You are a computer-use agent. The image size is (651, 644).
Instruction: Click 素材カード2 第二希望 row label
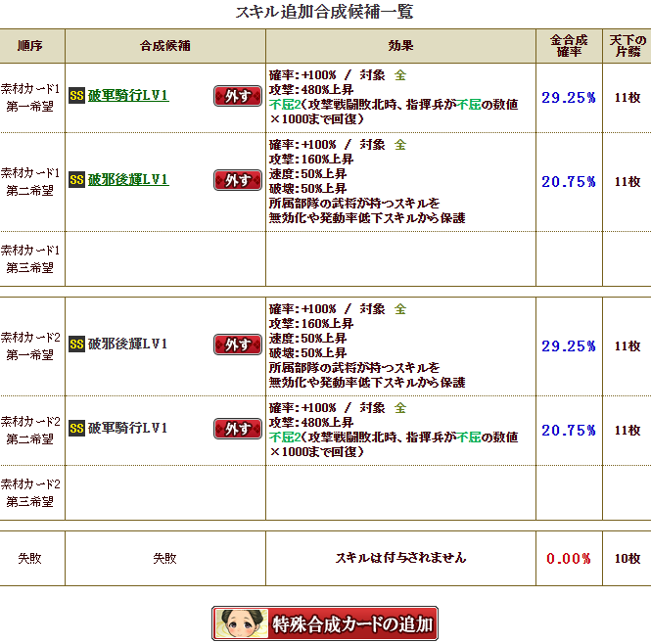[x=30, y=431]
